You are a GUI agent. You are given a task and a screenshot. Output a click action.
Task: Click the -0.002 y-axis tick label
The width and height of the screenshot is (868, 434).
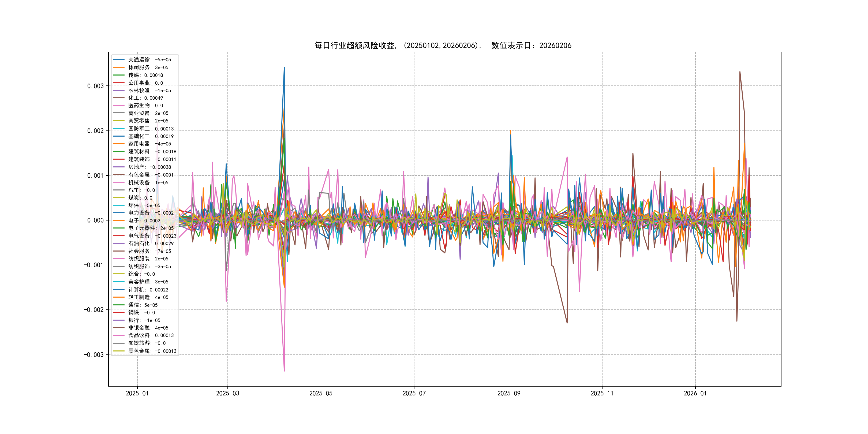pyautogui.click(x=94, y=310)
